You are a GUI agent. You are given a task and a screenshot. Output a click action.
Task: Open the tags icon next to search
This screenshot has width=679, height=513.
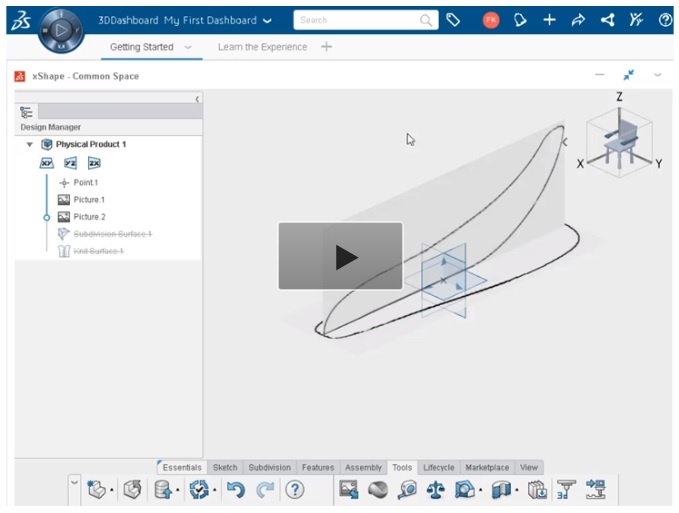tap(453, 20)
